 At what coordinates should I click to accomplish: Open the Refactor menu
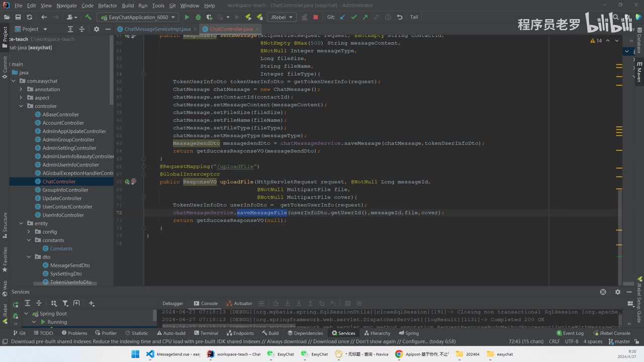107,6
